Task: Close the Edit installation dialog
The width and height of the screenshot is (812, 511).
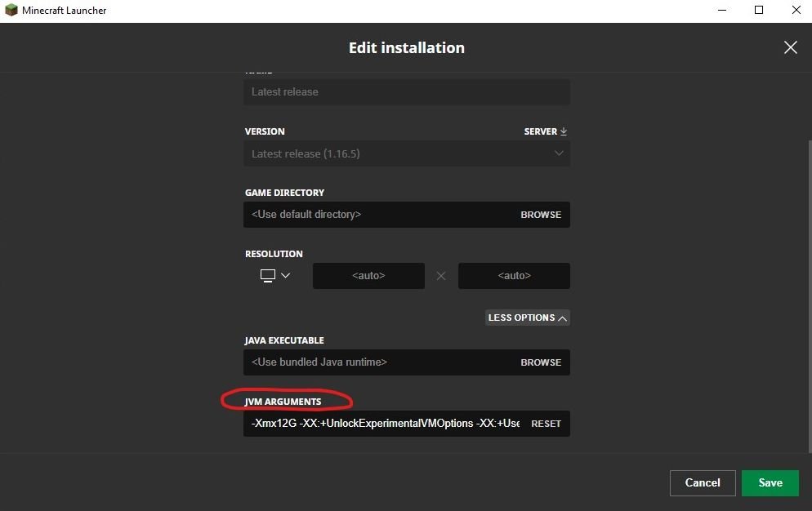Action: tap(790, 47)
